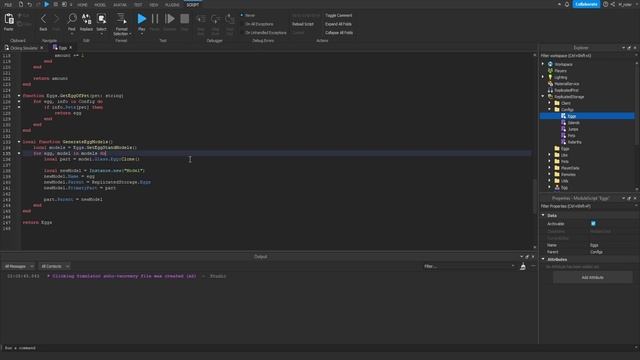Open the All Contexts dropdown
Viewport: 640px width, 360px height.
[x=54, y=267]
